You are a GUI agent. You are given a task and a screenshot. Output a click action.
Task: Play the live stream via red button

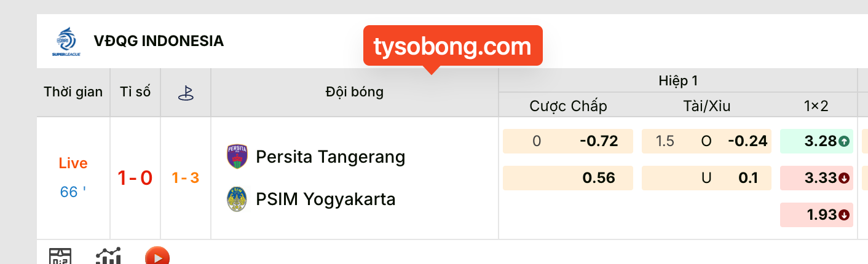tap(157, 257)
